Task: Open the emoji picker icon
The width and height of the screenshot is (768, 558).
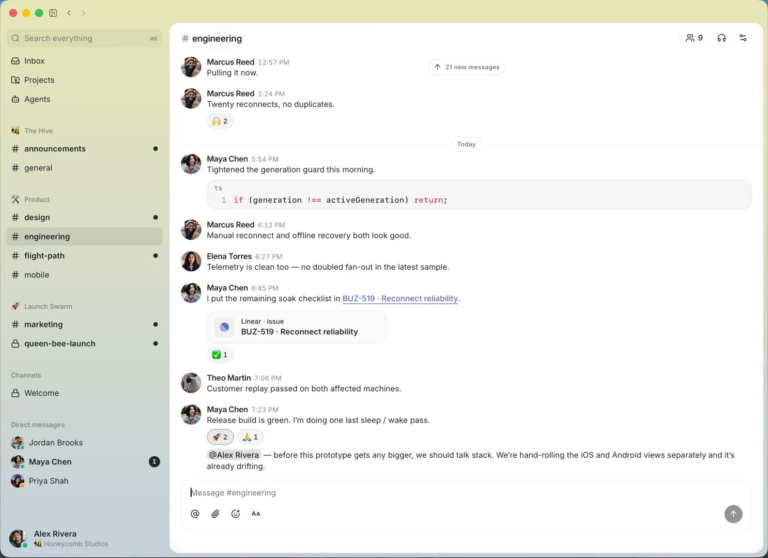Action: tap(236, 513)
